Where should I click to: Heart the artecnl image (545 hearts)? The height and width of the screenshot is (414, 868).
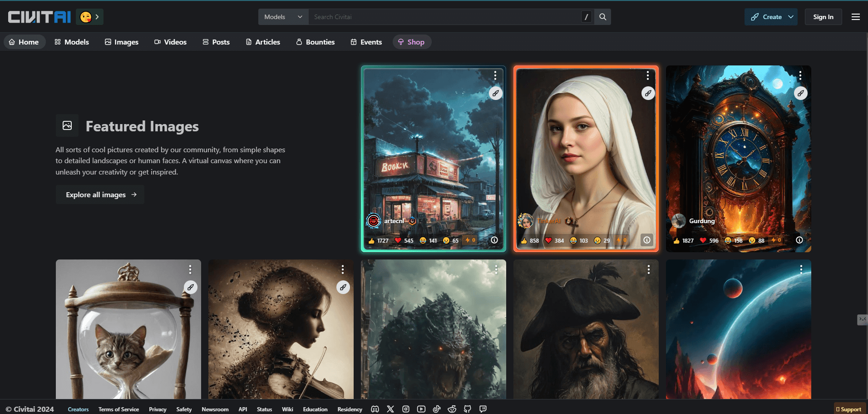tap(404, 240)
